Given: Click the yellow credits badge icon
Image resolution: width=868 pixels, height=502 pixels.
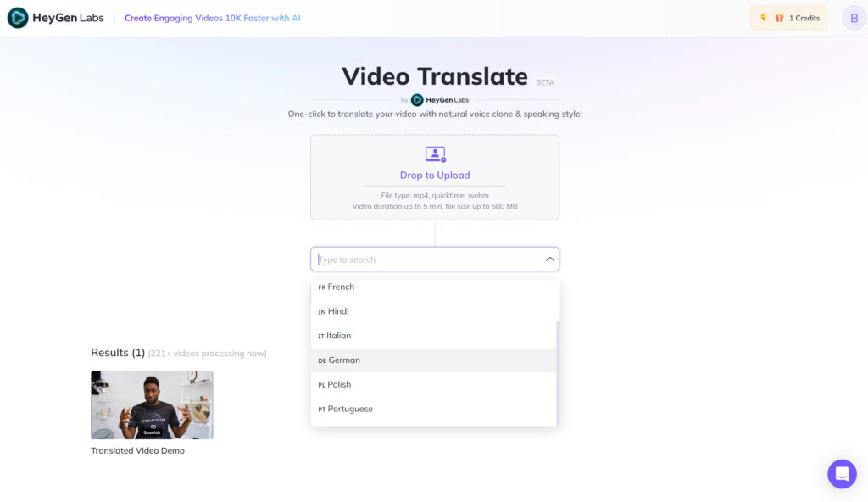Looking at the screenshot, I should (x=764, y=18).
